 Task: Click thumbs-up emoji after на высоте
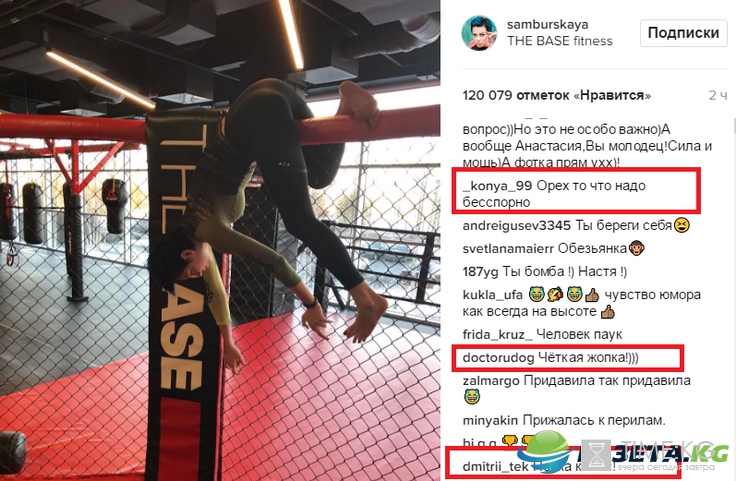point(607,312)
